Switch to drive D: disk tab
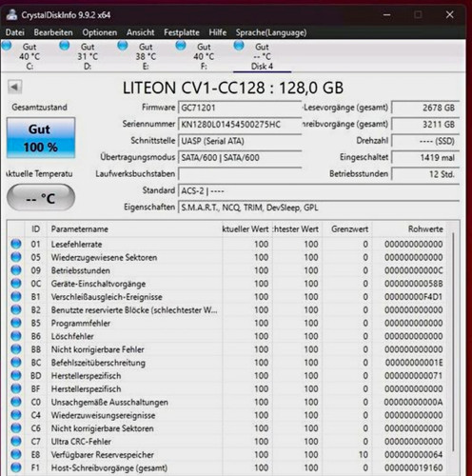 click(88, 56)
